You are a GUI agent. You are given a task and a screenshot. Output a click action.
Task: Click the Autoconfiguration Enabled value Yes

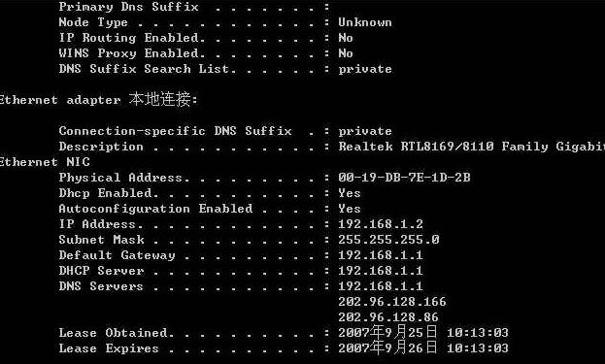coord(350,209)
